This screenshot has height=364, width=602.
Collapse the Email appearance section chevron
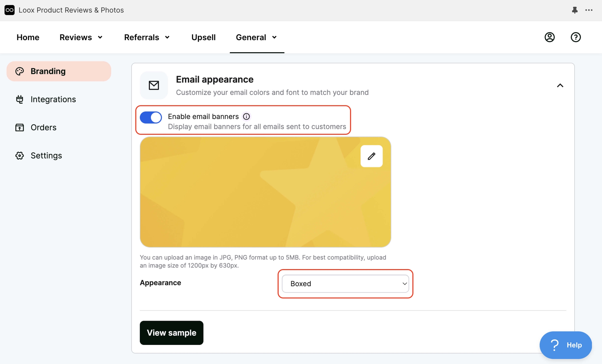tap(560, 85)
